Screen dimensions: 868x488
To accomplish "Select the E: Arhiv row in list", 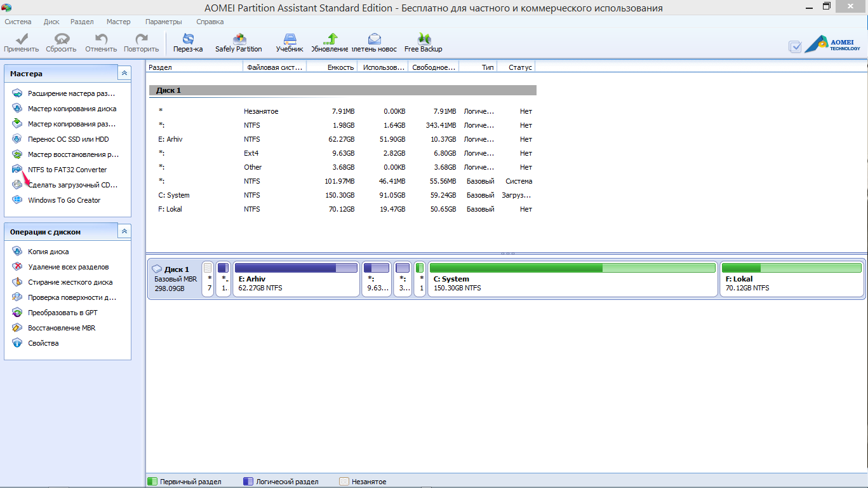I will coord(343,139).
